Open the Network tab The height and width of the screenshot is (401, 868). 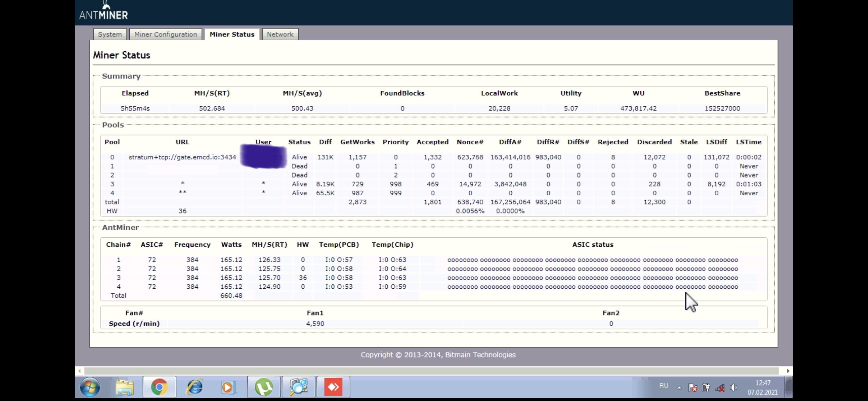(280, 34)
